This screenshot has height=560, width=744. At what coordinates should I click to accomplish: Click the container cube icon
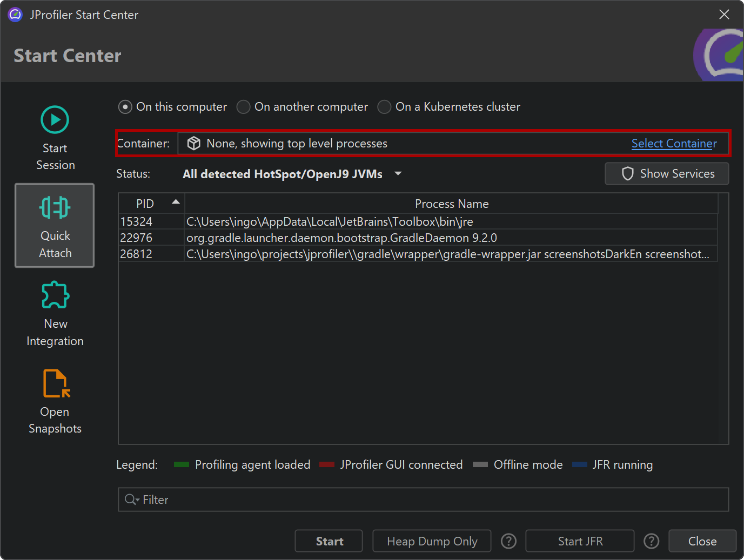(x=193, y=143)
